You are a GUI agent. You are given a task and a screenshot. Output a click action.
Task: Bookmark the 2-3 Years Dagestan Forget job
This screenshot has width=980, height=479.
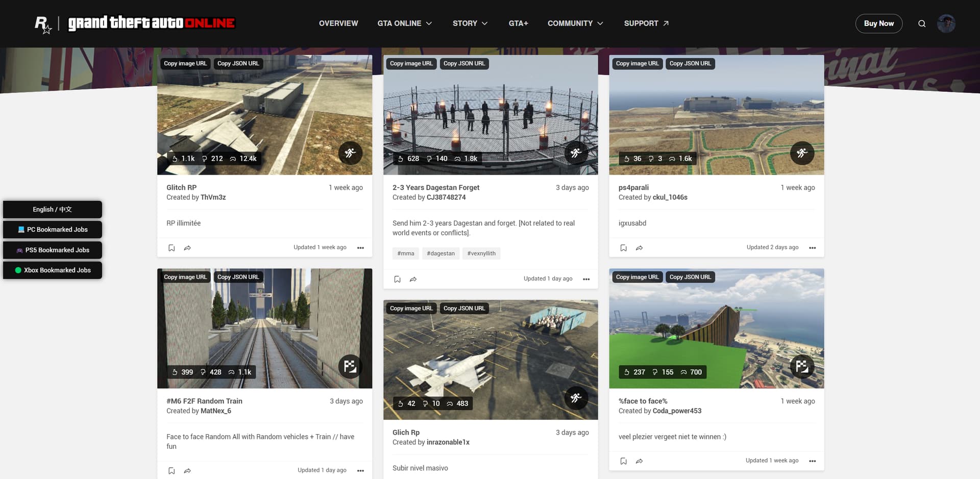point(397,279)
